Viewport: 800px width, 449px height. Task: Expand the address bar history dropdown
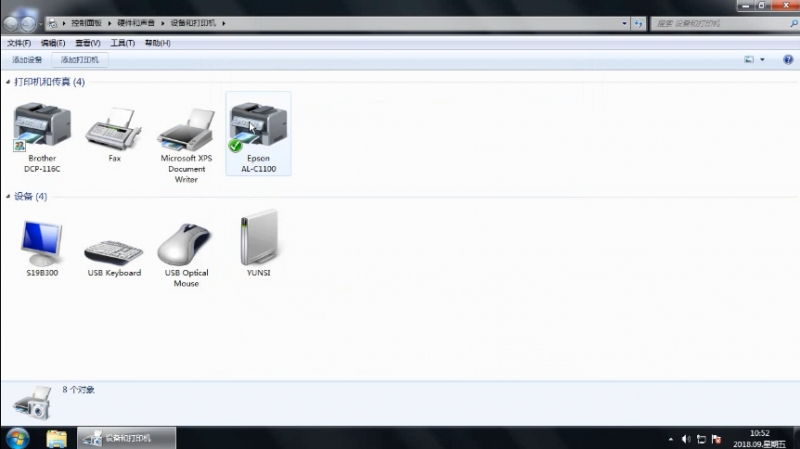[625, 22]
